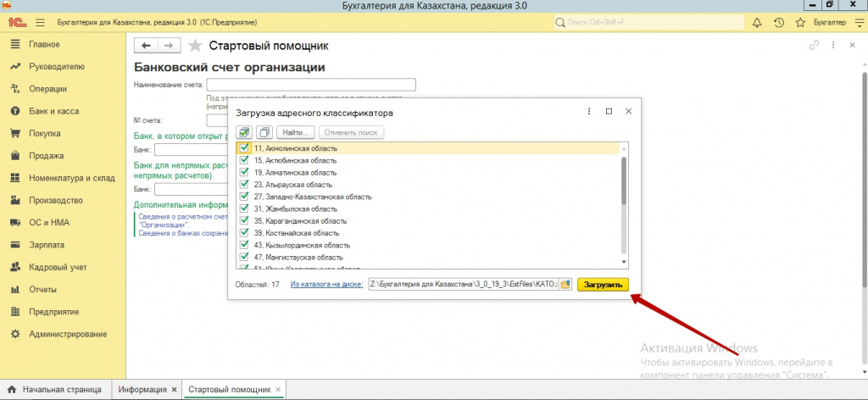Image resolution: width=868 pixels, height=400 pixels.
Task: Maximize the Загрузка адресного классификатора dialog
Action: tap(609, 111)
